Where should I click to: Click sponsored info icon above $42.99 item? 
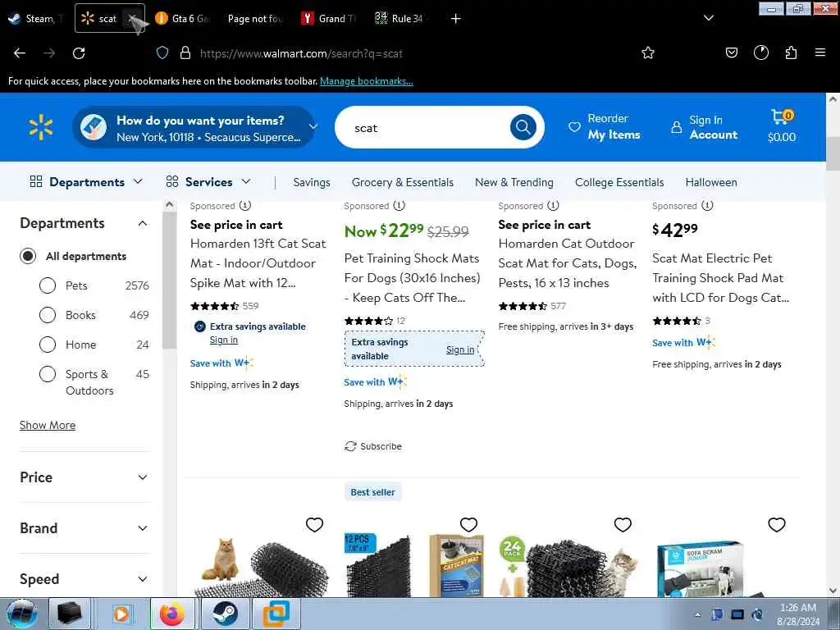707,206
